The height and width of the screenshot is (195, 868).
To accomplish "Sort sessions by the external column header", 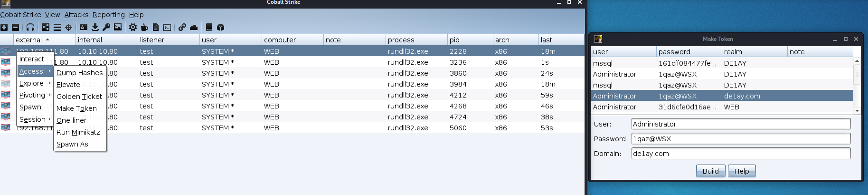I will coord(44,40).
